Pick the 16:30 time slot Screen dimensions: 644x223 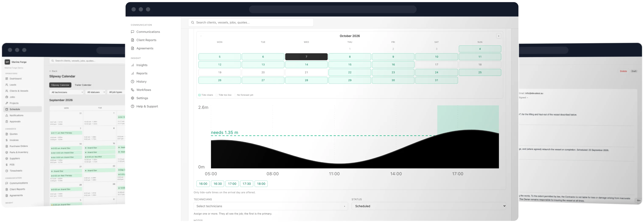[x=217, y=184]
